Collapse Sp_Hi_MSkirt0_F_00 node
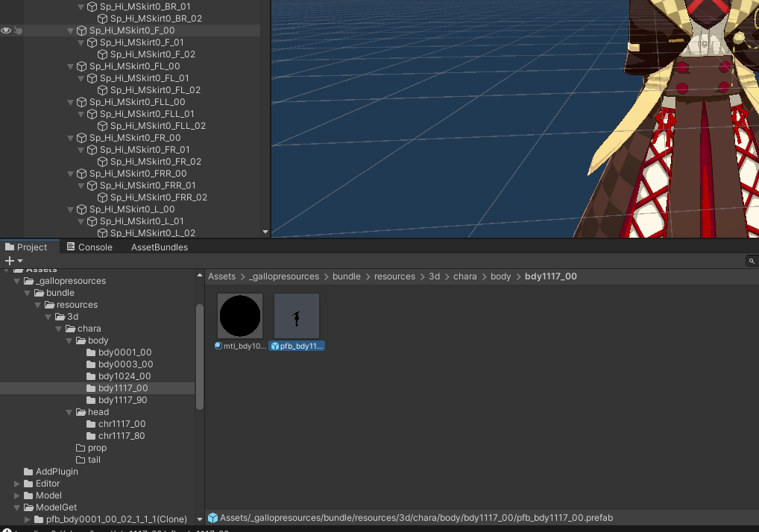This screenshot has height=532, width=759. point(71,31)
